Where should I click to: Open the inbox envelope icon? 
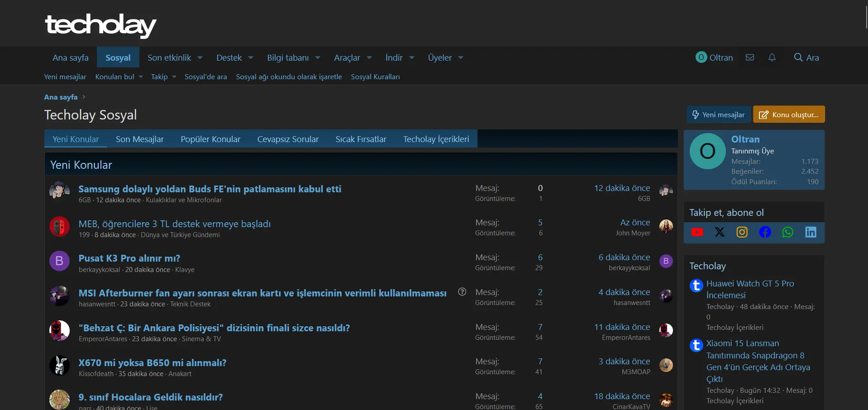[x=750, y=57]
